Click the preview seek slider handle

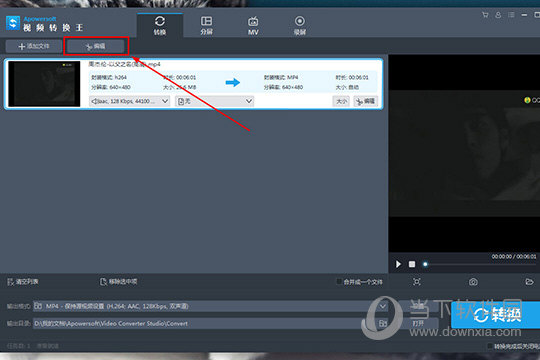pyautogui.click(x=425, y=264)
